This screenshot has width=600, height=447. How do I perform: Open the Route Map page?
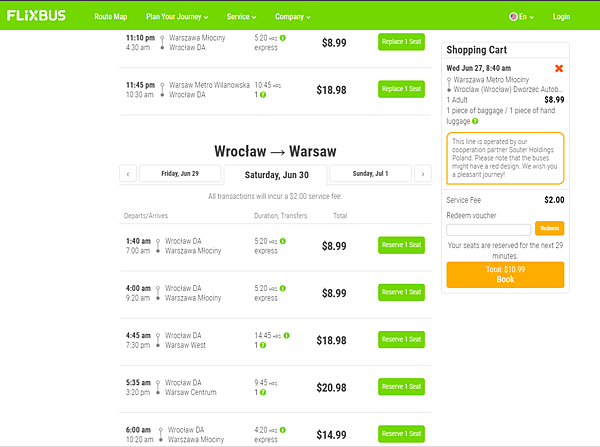tap(111, 16)
